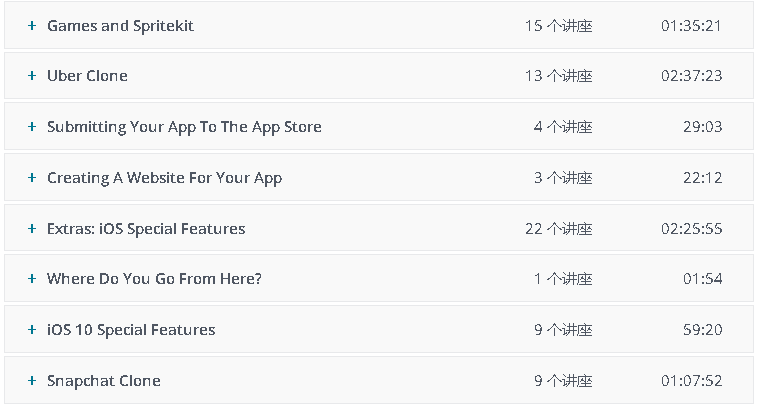Click the Where Do You Go From Here? title
The height and width of the screenshot is (407, 757).
click(x=154, y=279)
